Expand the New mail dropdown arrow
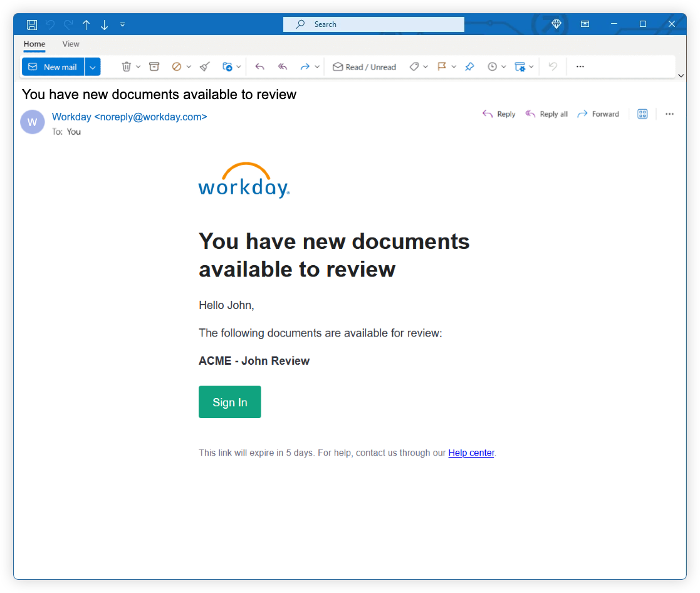Viewport: 700px width, 593px height. [92, 67]
